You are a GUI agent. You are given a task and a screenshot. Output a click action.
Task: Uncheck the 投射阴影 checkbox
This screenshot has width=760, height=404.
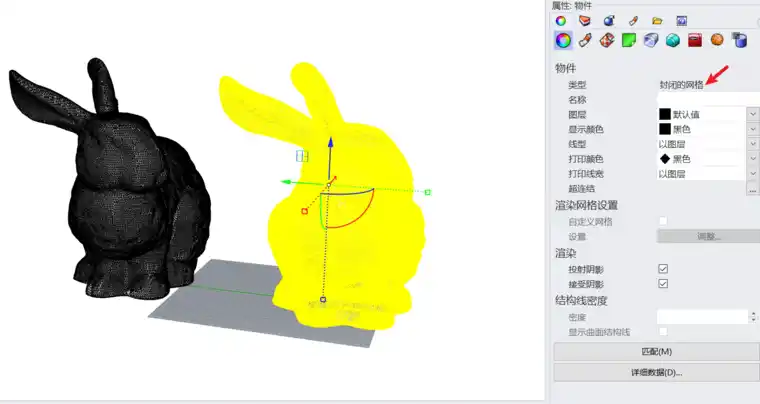pyautogui.click(x=663, y=269)
